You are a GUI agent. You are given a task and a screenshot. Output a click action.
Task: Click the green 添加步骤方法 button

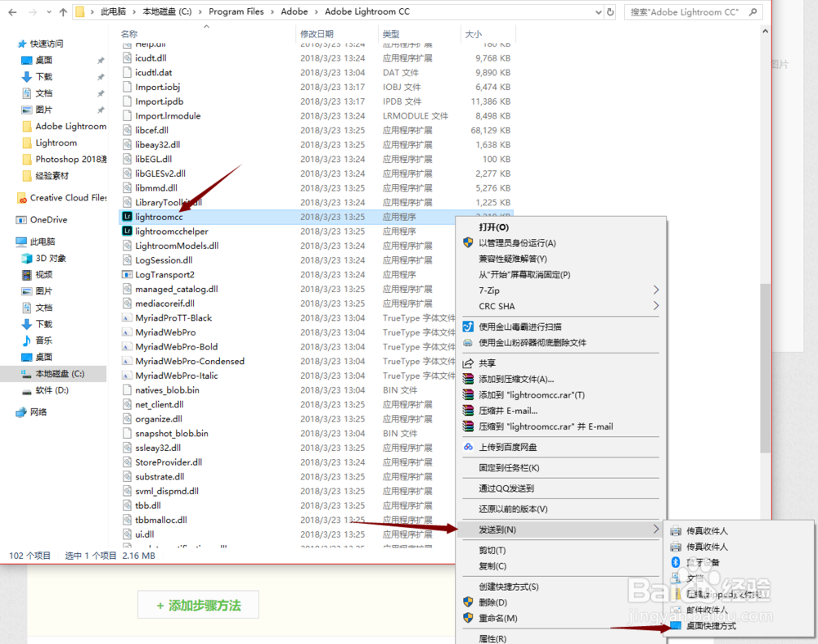pyautogui.click(x=198, y=605)
